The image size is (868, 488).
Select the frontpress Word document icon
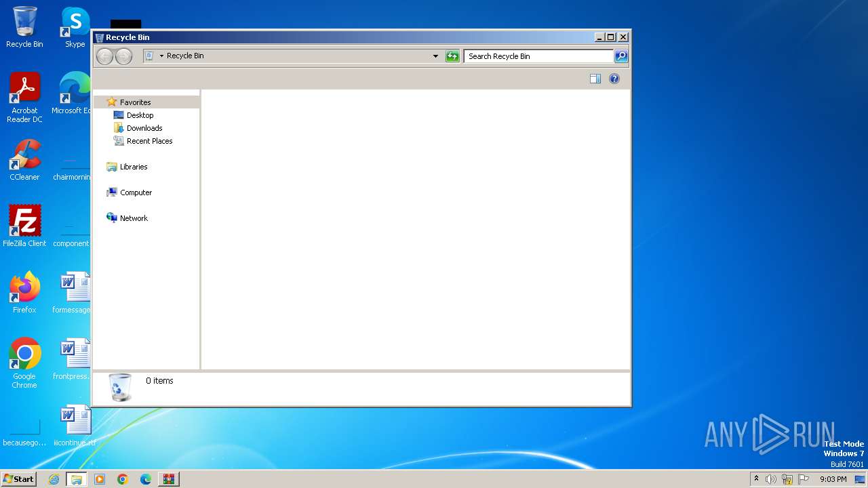click(x=72, y=359)
